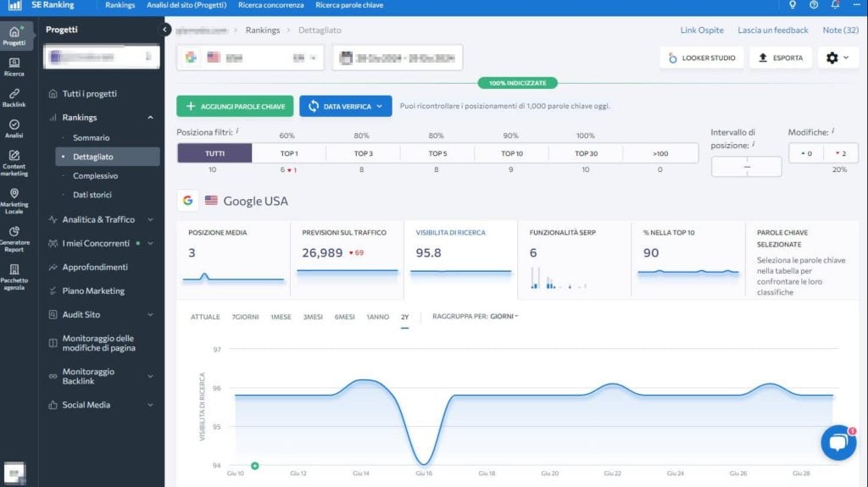
Task: Click the Esporta button
Action: click(x=781, y=58)
